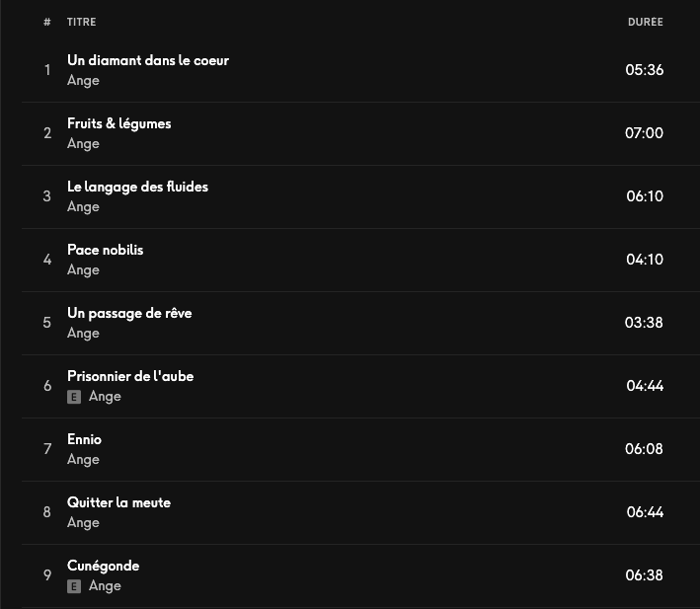Choose the track Pace nobilis
This screenshot has width=700, height=609.
coord(105,250)
